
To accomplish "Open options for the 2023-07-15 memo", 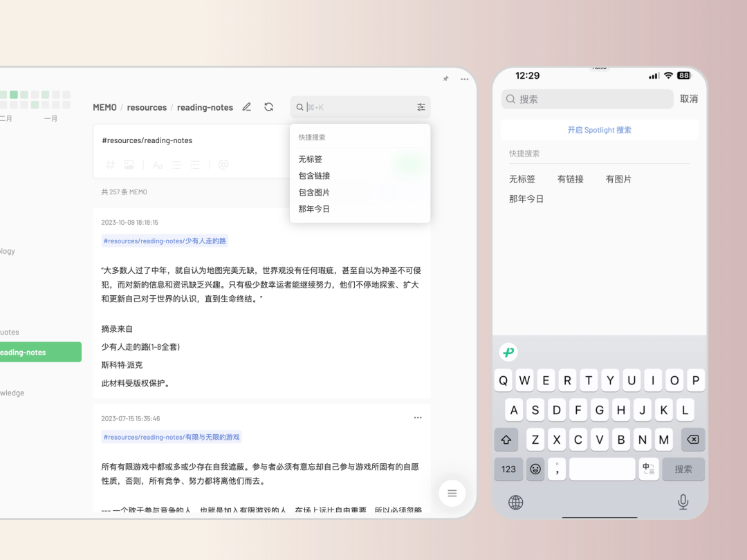I will [x=418, y=418].
